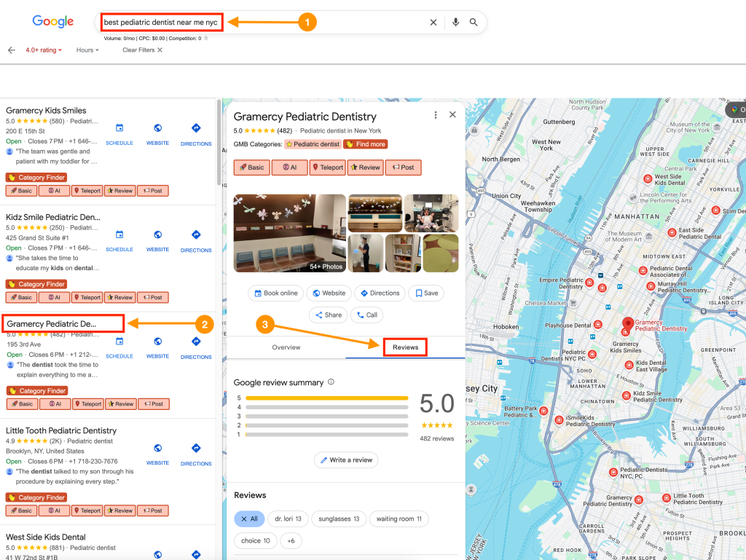Open Gramercy Kids Smiles listing title
746x560 pixels.
coord(46,110)
